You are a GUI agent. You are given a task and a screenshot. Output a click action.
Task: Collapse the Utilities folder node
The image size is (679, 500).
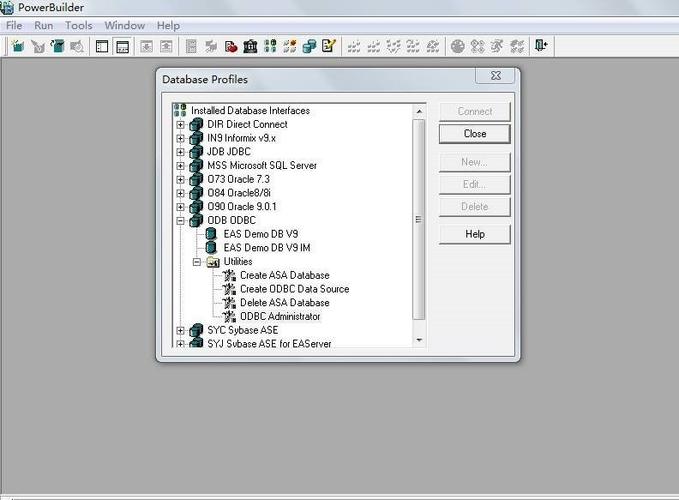point(197,262)
